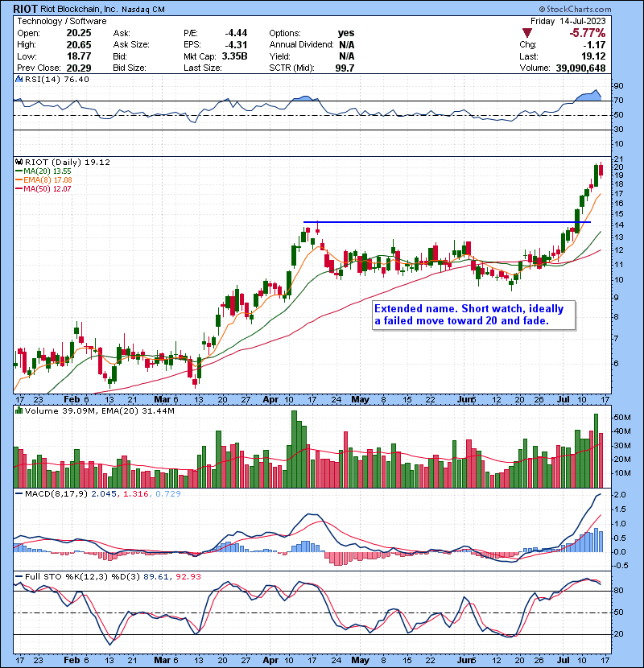
Task: Click the red down-triangle change indicator
Action: click(526, 33)
